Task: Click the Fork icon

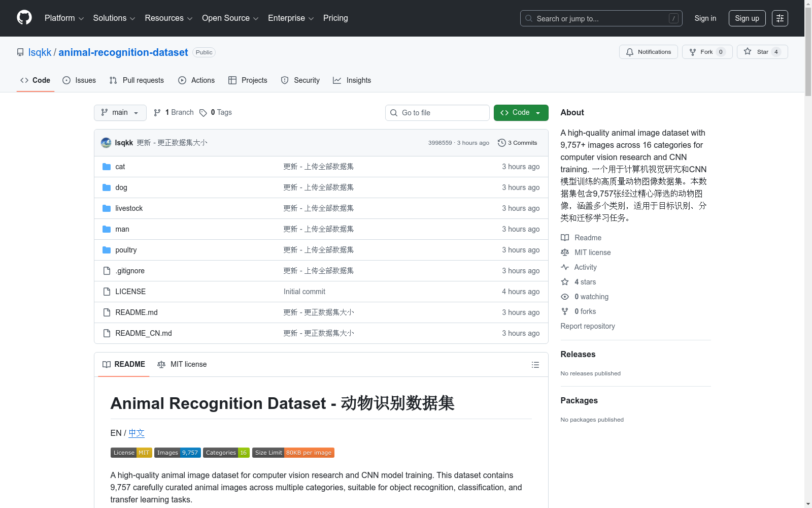Action: point(693,52)
